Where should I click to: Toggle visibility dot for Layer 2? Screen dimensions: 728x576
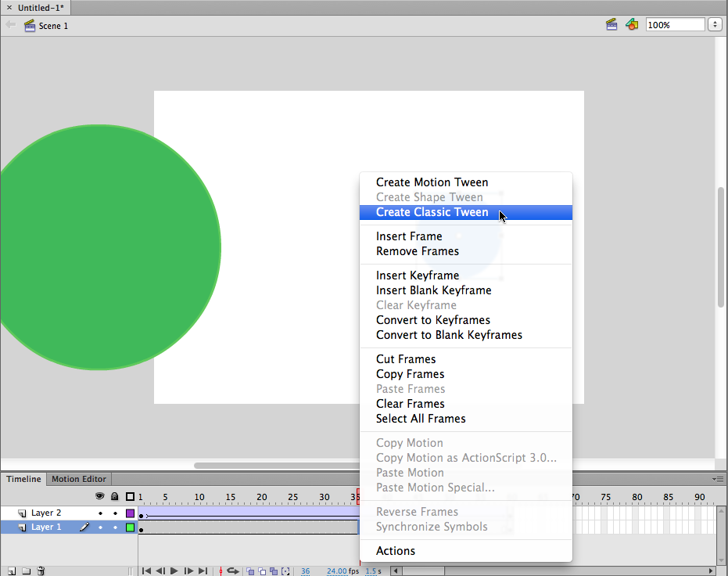click(100, 513)
